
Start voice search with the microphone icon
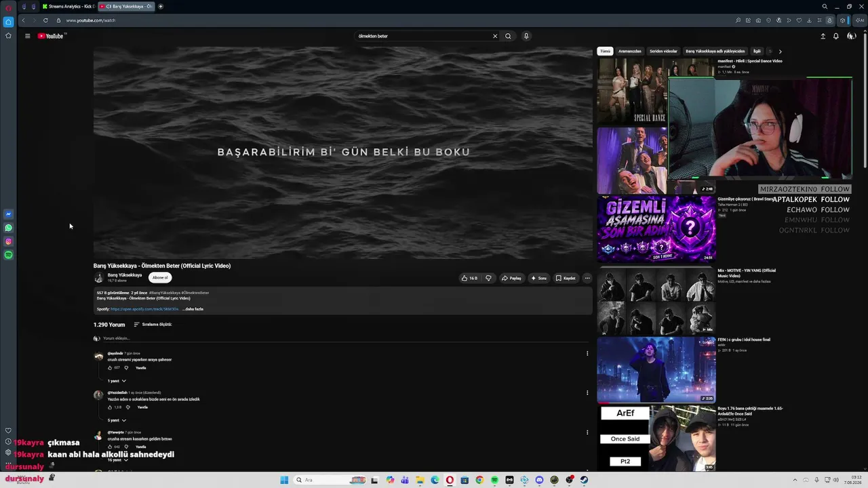tap(526, 36)
